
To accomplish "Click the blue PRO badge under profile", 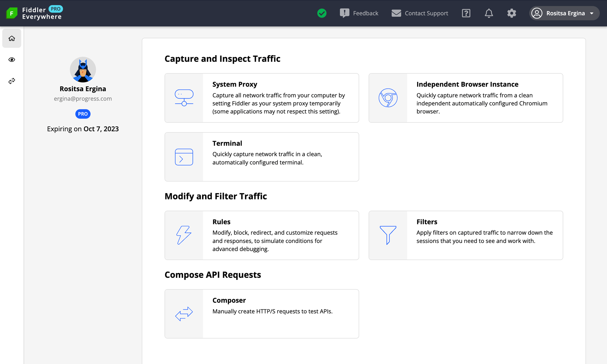I will tap(83, 114).
